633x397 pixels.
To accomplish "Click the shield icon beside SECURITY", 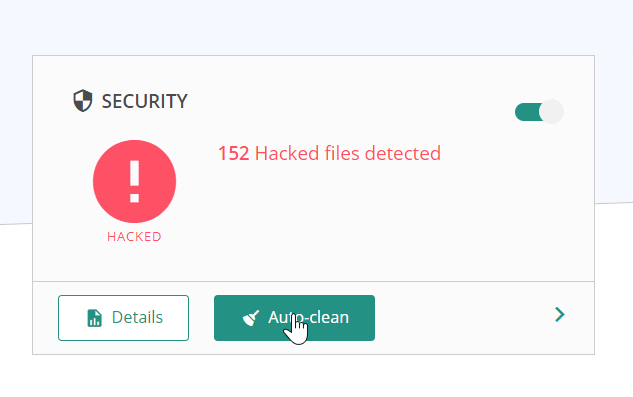I will (x=83, y=101).
